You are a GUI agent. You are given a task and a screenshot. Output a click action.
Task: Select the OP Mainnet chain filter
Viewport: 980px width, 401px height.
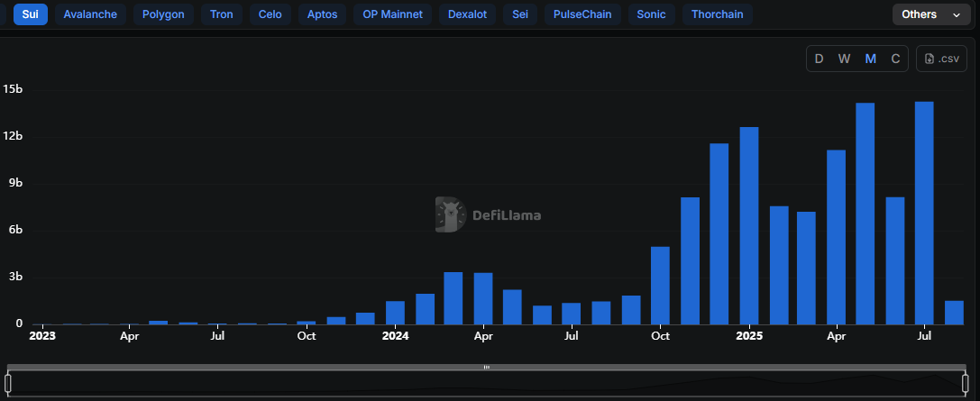pyautogui.click(x=392, y=14)
